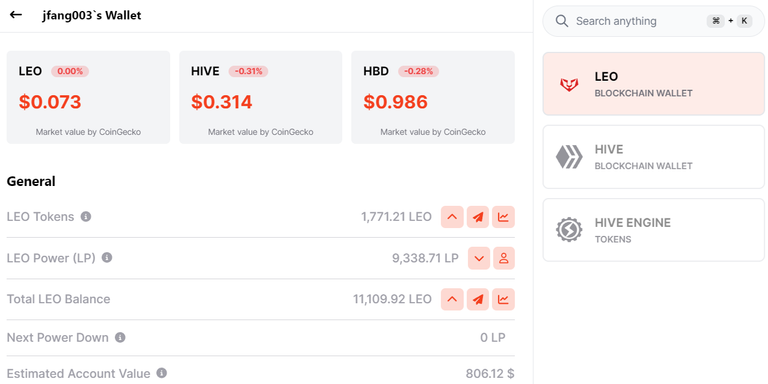Click the Hive Engine gear logo icon
The image size is (768, 384).
(x=569, y=230)
